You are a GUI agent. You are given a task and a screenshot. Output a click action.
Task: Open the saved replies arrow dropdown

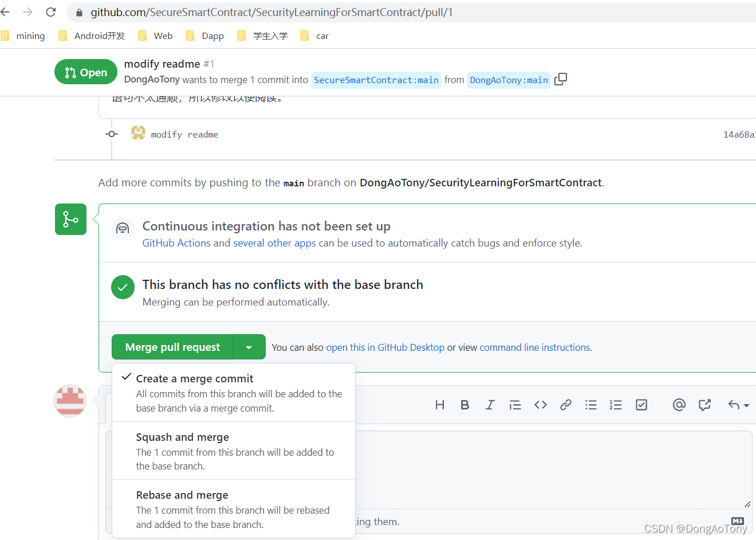[x=739, y=405]
